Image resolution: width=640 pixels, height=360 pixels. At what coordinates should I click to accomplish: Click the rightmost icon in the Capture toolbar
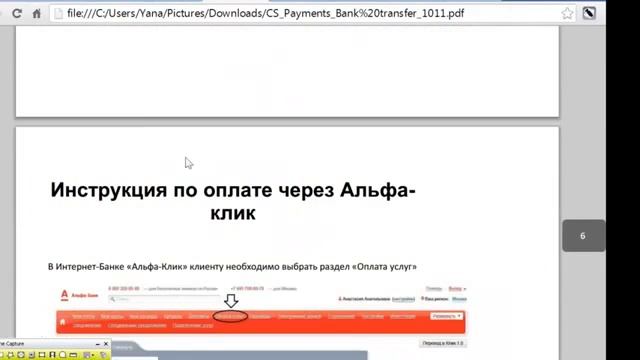[x=103, y=355]
